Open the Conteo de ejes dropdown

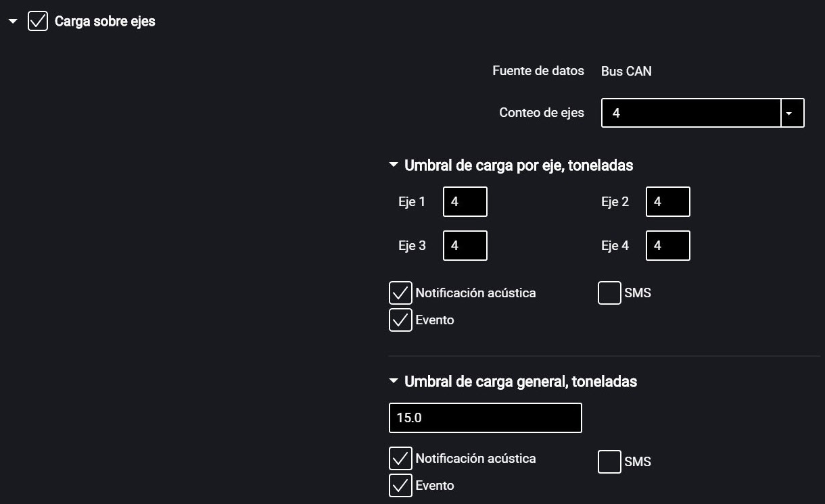793,113
